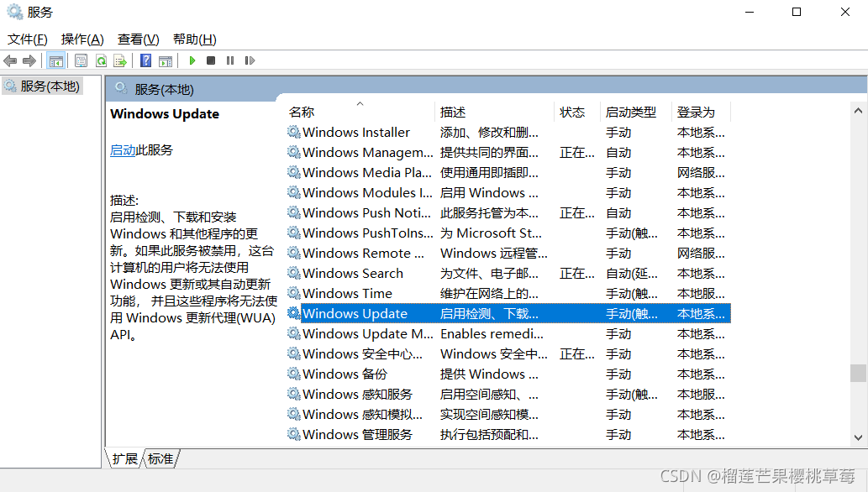Viewport: 868px width, 492px height.
Task: Click the show/hide action pane icon
Action: [166, 61]
